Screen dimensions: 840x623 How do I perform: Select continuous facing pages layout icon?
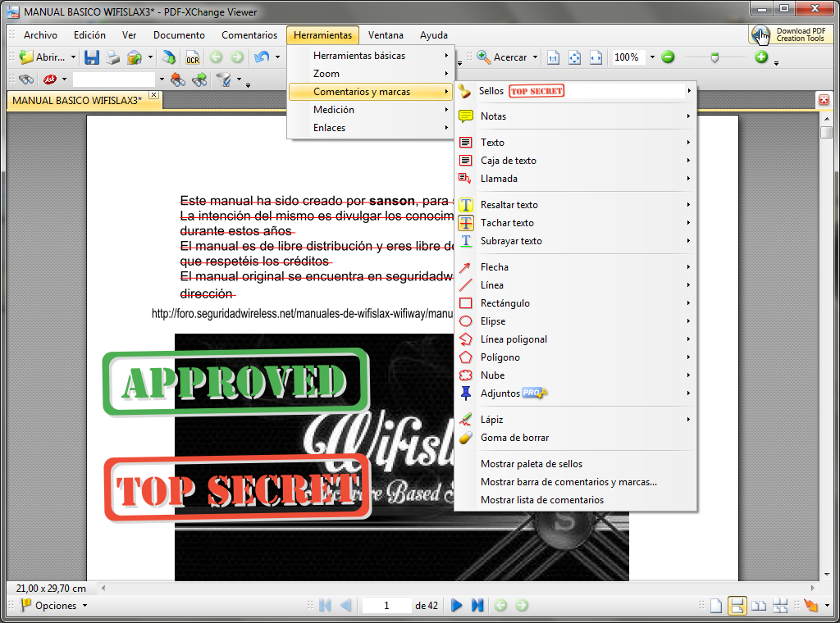click(x=780, y=606)
